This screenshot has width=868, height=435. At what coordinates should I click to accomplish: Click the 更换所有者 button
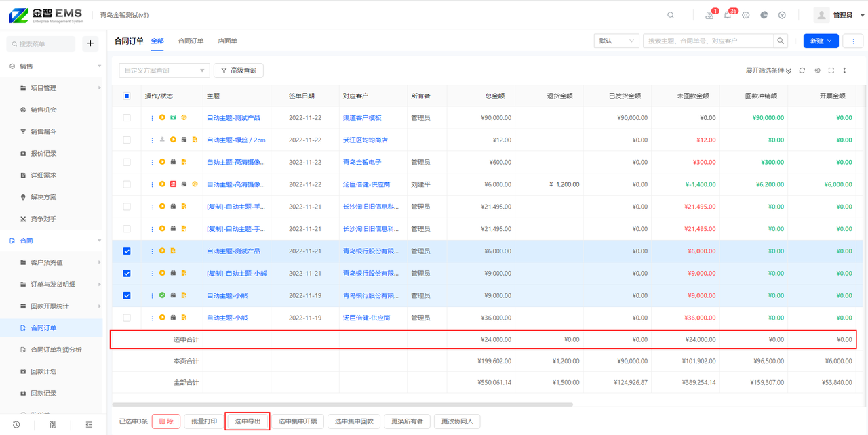click(x=407, y=421)
